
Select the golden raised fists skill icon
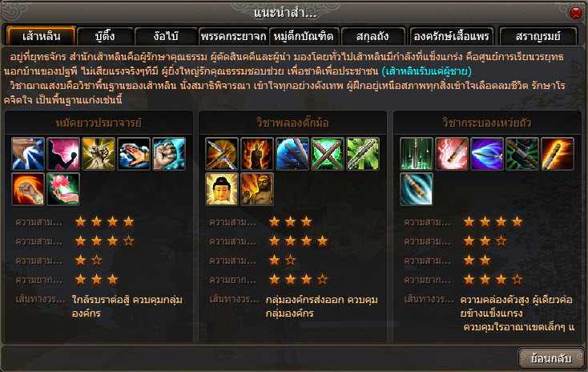click(x=99, y=154)
